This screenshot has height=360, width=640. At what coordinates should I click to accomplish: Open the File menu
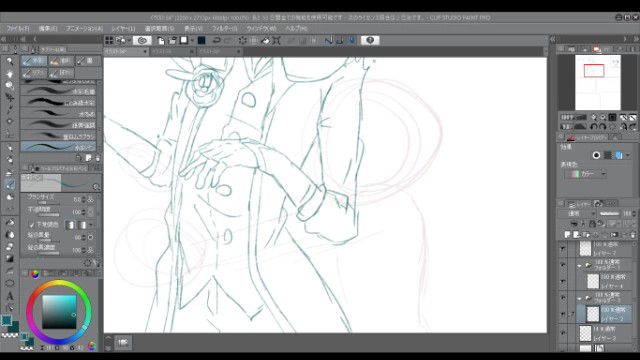tap(18, 29)
